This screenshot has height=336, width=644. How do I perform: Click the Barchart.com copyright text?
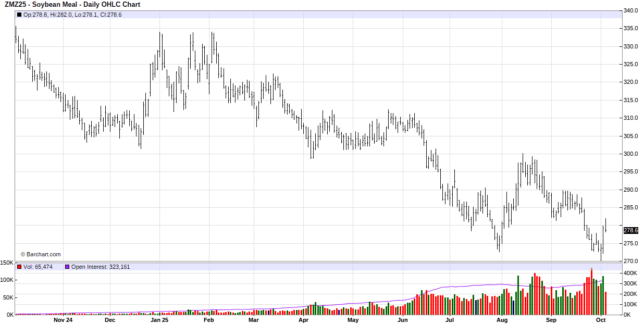pyautogui.click(x=41, y=254)
